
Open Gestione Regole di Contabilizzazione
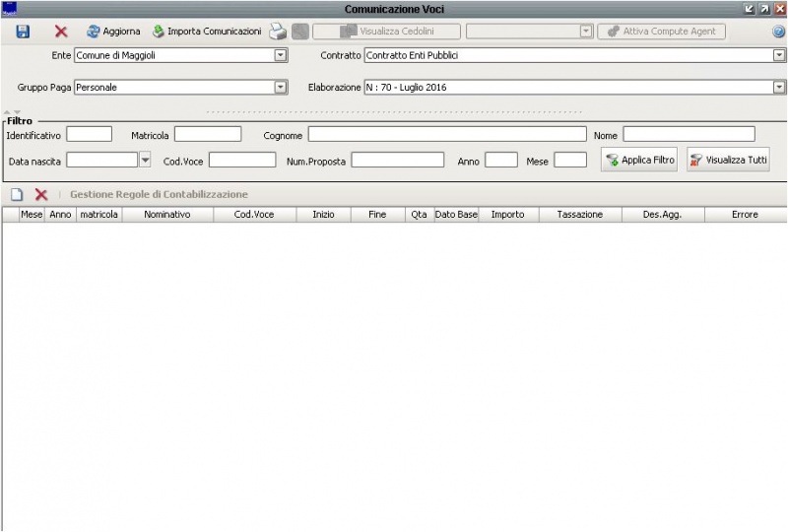coord(159,194)
